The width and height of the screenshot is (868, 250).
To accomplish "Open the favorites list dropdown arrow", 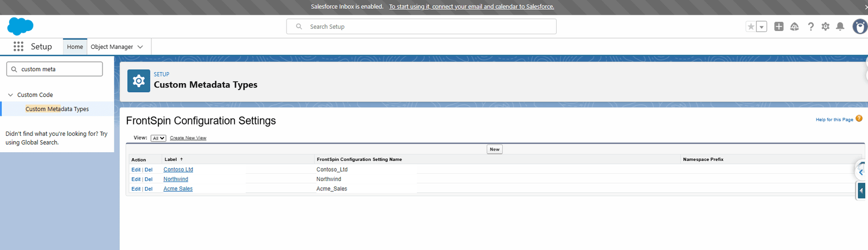I will [762, 27].
